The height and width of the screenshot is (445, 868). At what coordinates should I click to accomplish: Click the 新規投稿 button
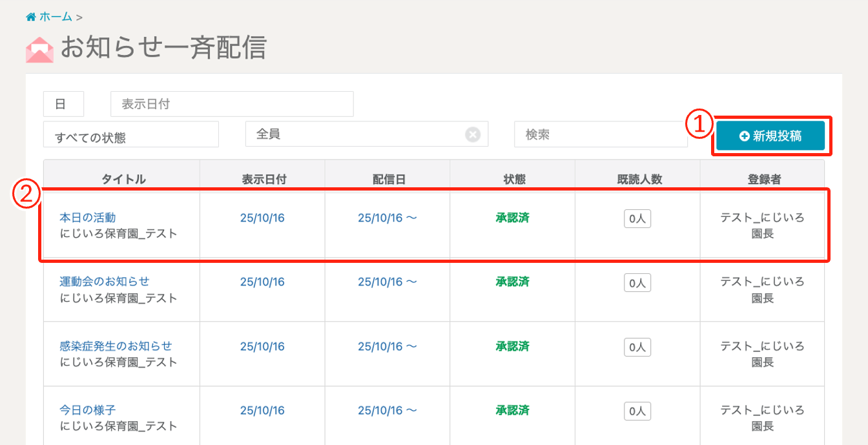pos(770,136)
